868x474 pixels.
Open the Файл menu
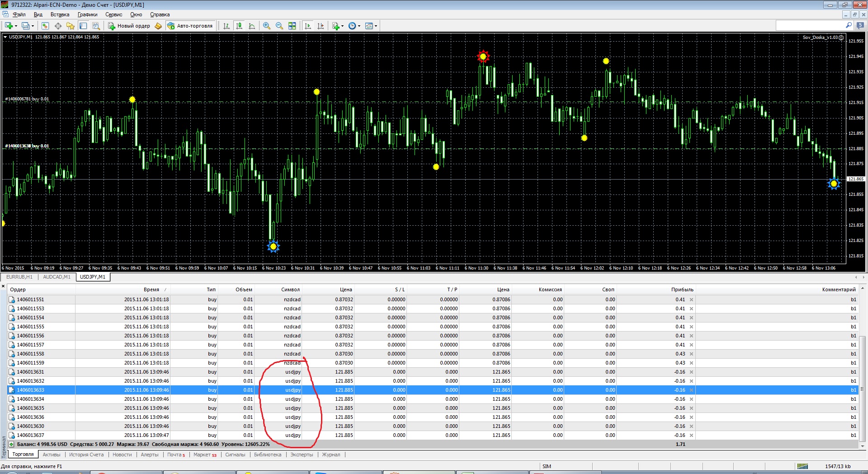coord(19,14)
